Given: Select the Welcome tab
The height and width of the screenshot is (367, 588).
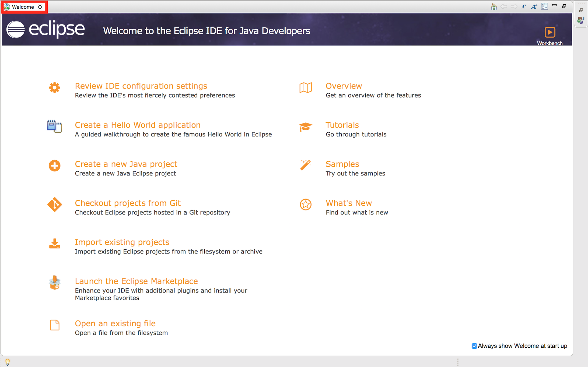Looking at the screenshot, I should click(x=23, y=7).
